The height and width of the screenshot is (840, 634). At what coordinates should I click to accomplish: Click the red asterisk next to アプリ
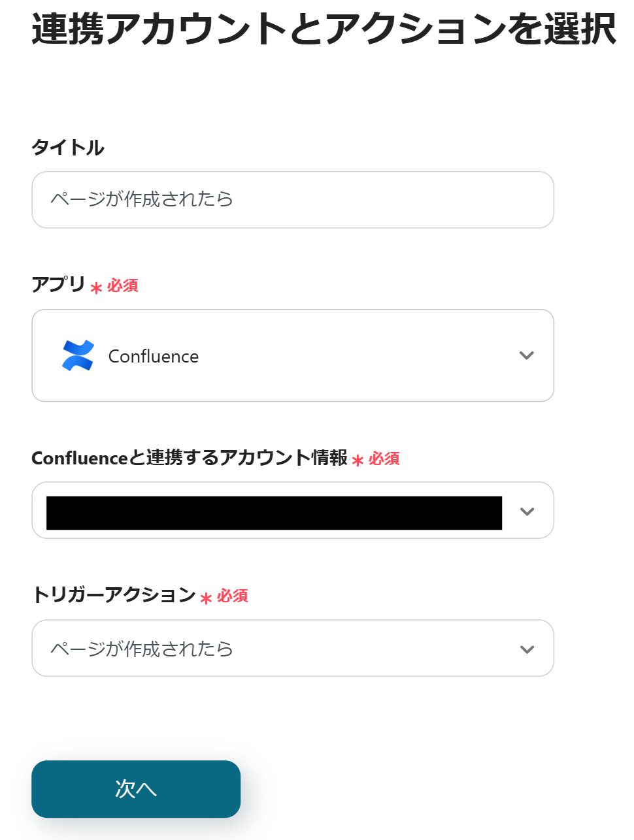coord(96,288)
